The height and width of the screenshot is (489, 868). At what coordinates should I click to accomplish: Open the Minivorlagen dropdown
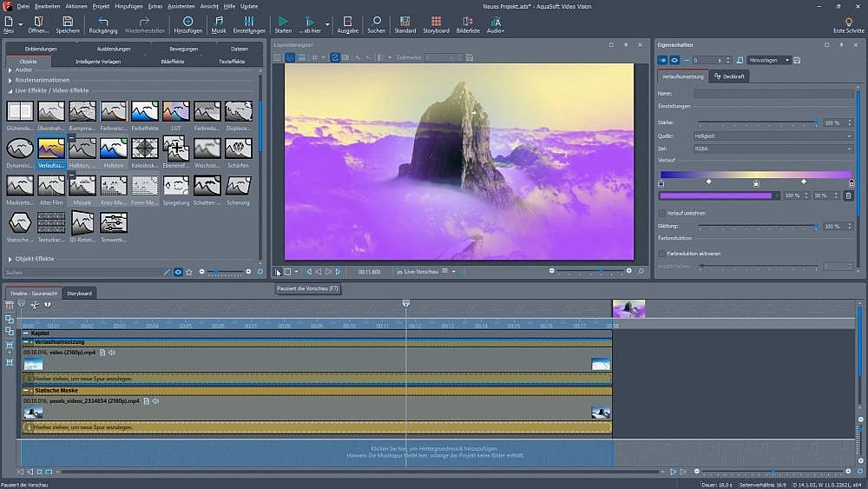point(768,60)
